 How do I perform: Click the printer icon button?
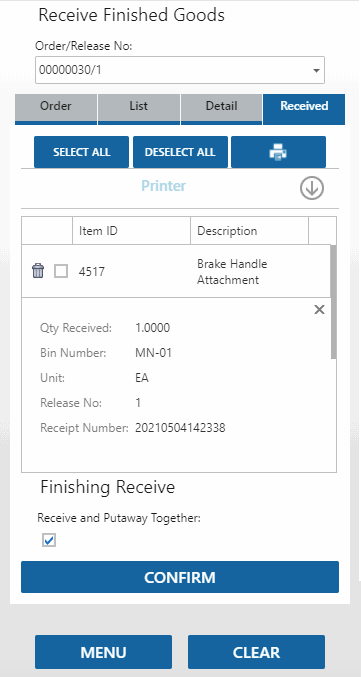click(279, 152)
